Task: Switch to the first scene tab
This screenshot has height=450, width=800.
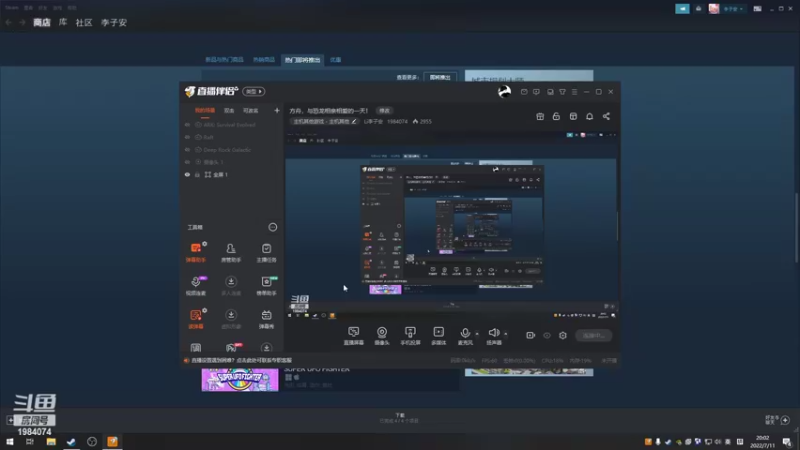Action: (205, 110)
